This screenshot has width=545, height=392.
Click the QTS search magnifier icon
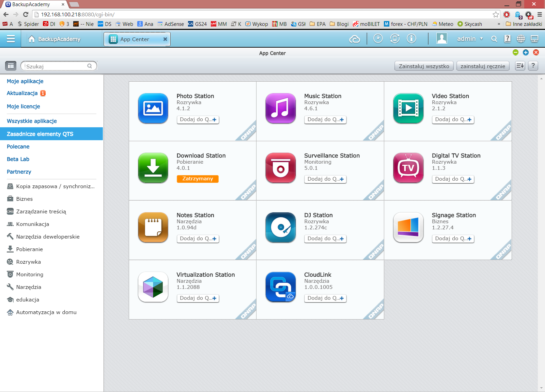(494, 39)
